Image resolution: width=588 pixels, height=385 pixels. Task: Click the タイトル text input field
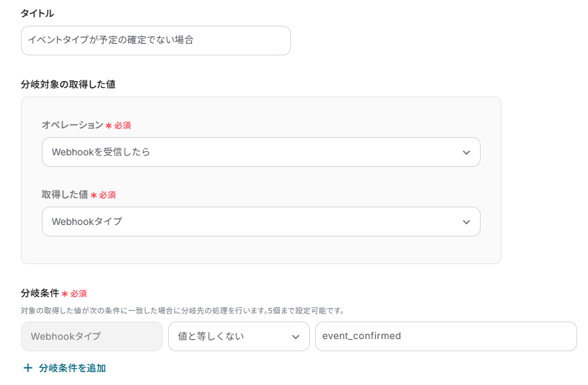pyautogui.click(x=155, y=41)
